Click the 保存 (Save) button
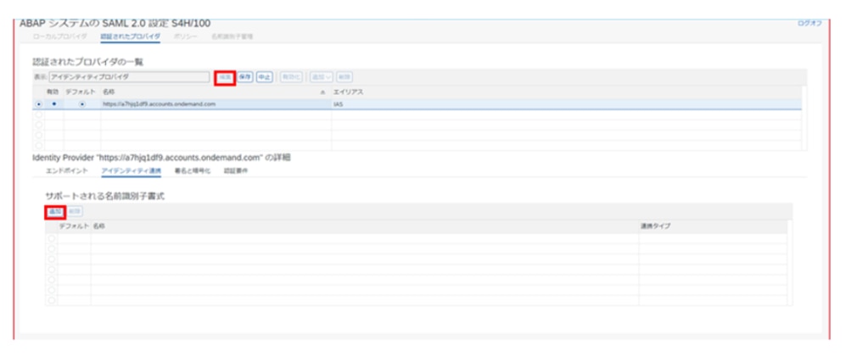The image size is (868, 357). [245, 77]
